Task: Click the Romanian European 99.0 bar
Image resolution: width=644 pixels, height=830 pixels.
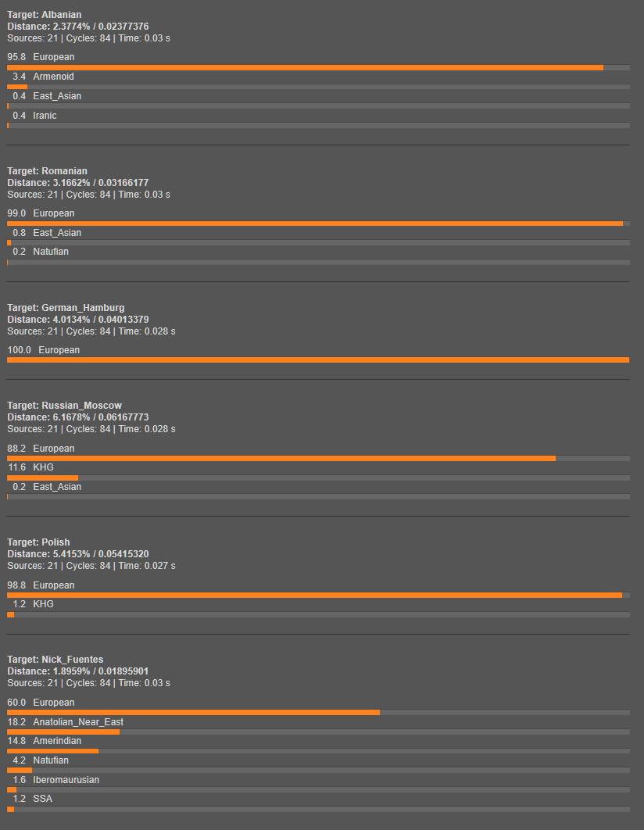Action: click(318, 224)
